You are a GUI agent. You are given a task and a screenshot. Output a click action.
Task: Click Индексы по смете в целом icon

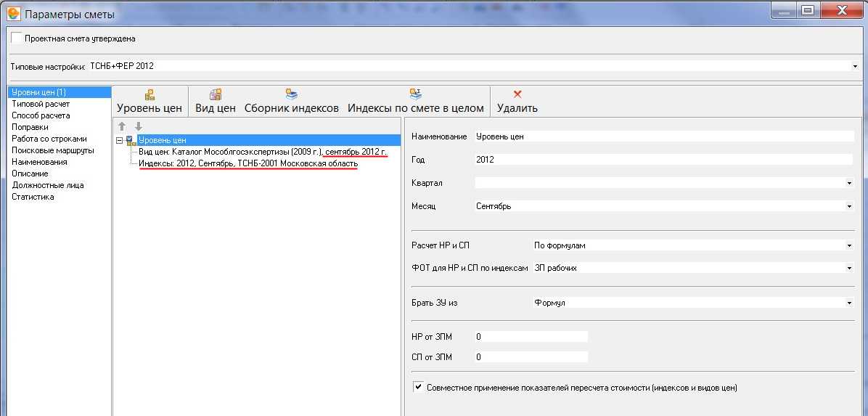click(x=416, y=94)
